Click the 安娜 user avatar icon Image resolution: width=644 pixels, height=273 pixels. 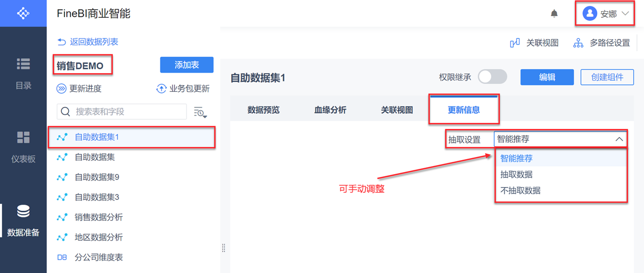click(590, 14)
